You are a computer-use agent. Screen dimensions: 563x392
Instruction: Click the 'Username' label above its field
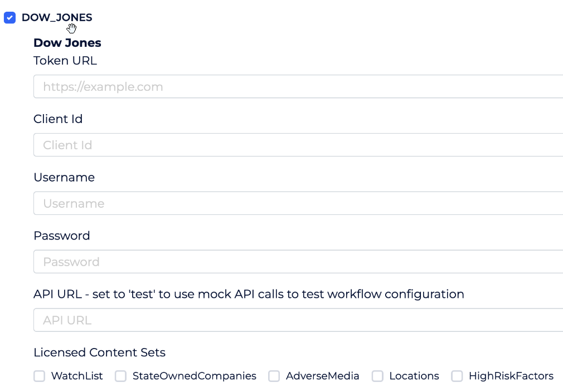coord(64,178)
